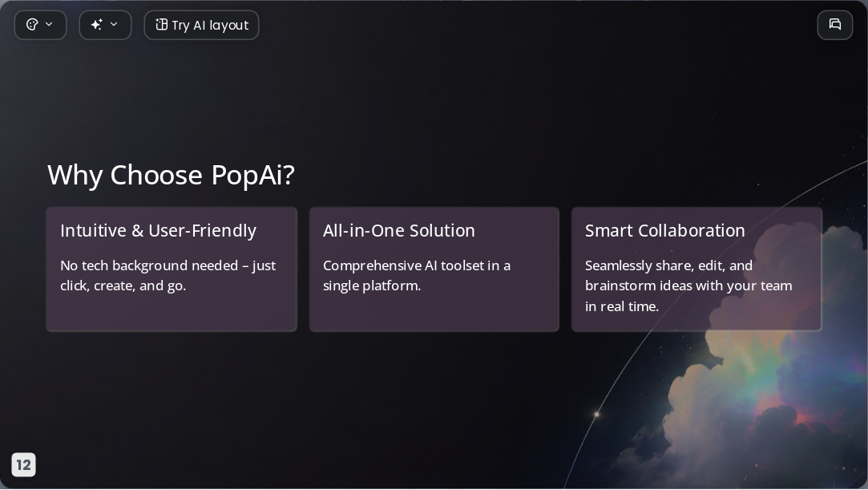Image resolution: width=868 pixels, height=490 pixels.
Task: Select the 'Smart Collaboration' card title
Action: click(665, 230)
